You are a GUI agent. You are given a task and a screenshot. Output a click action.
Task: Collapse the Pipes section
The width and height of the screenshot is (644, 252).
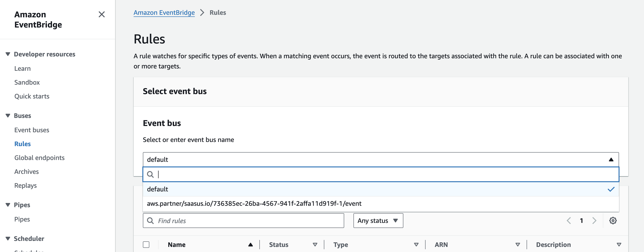[x=8, y=205]
